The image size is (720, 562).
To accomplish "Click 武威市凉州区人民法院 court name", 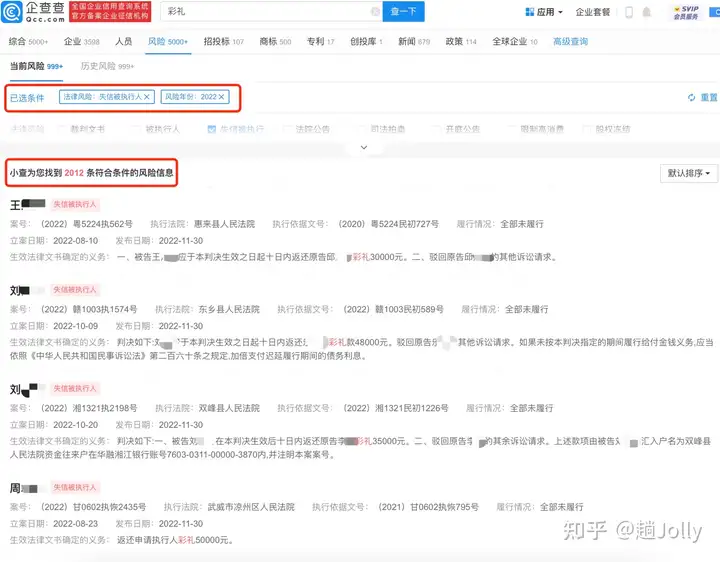I will pos(251,507).
